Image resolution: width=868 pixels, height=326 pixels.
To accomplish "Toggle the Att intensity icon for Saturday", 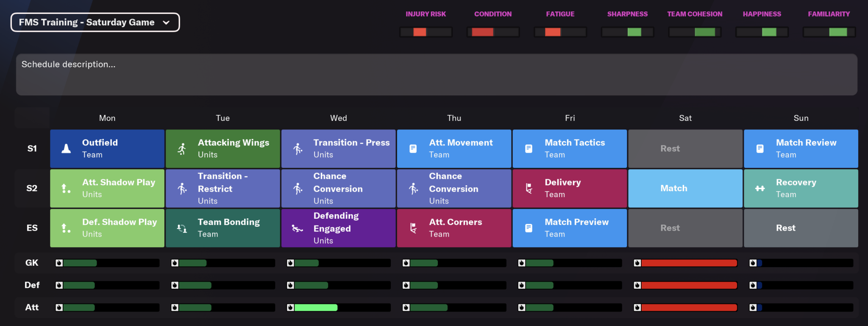I will click(x=637, y=307).
